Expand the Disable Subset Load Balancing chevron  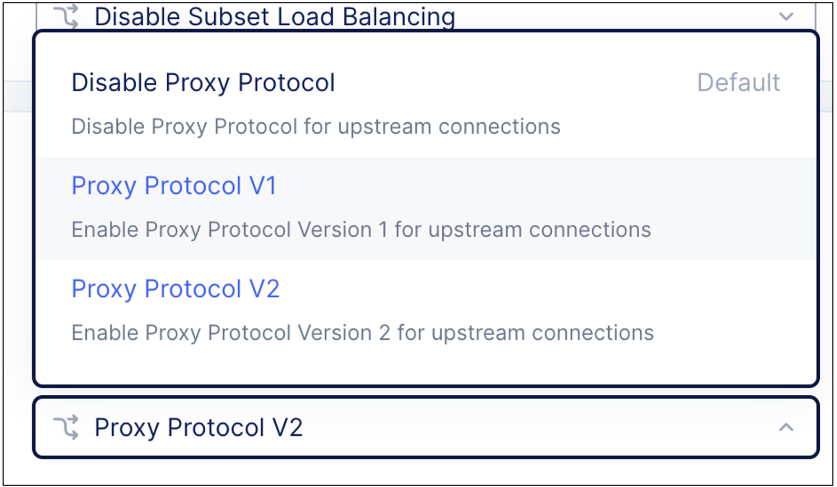[x=786, y=16]
